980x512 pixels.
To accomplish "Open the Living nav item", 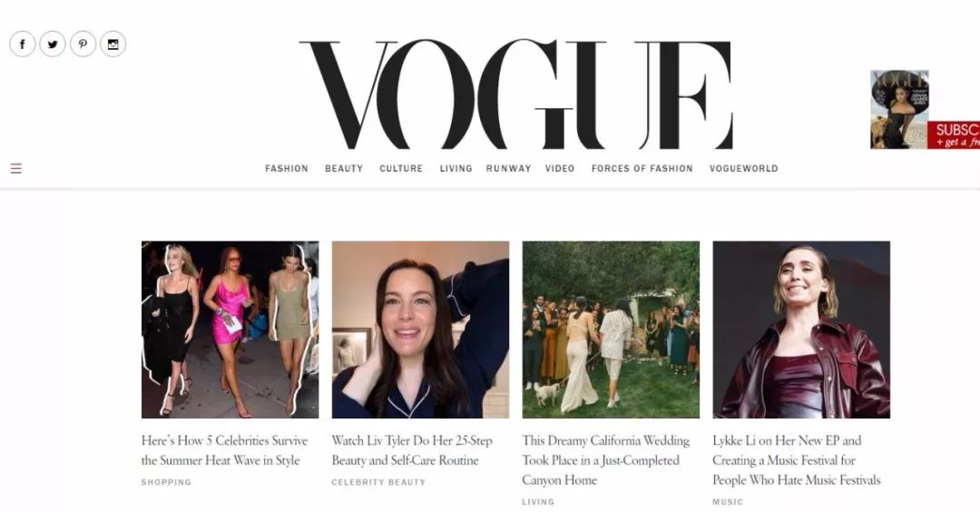I will pyautogui.click(x=456, y=168).
